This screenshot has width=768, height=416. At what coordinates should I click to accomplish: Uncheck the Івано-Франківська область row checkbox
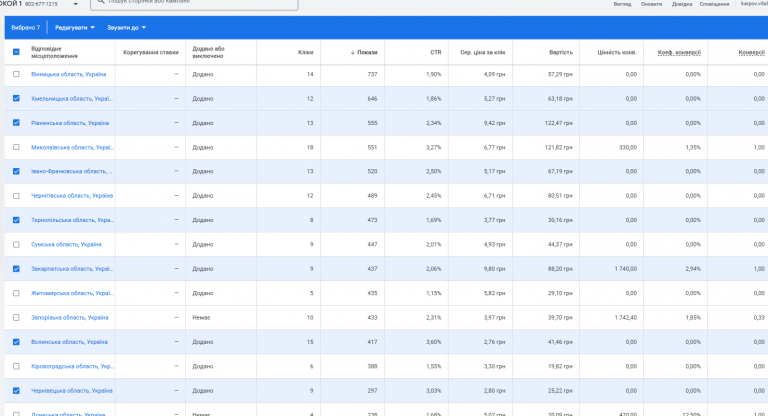(16, 171)
